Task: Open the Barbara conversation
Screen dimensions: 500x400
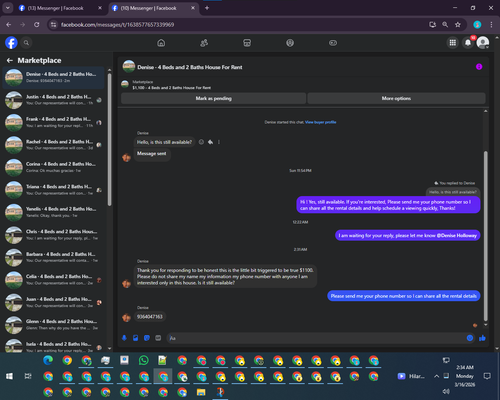Action: click(54, 257)
